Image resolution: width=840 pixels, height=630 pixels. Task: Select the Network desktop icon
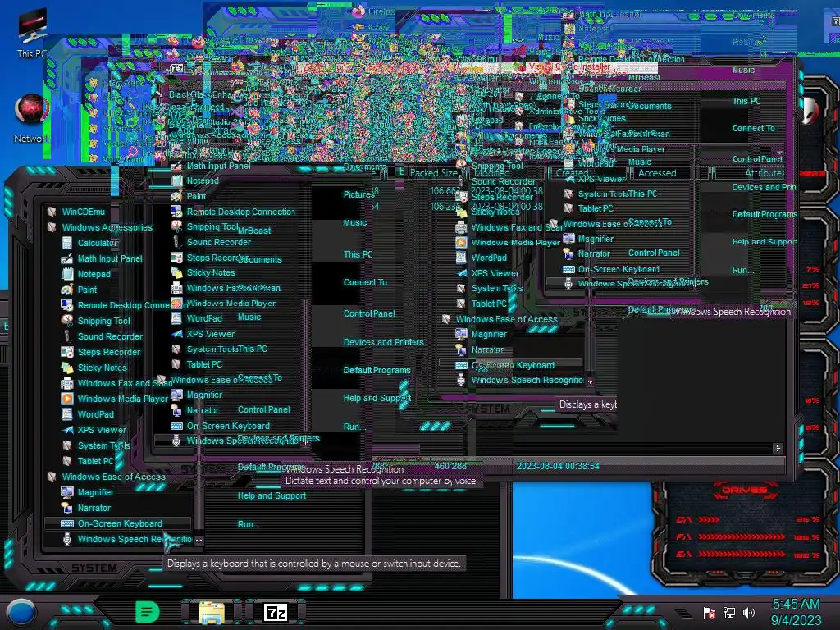pos(32,118)
